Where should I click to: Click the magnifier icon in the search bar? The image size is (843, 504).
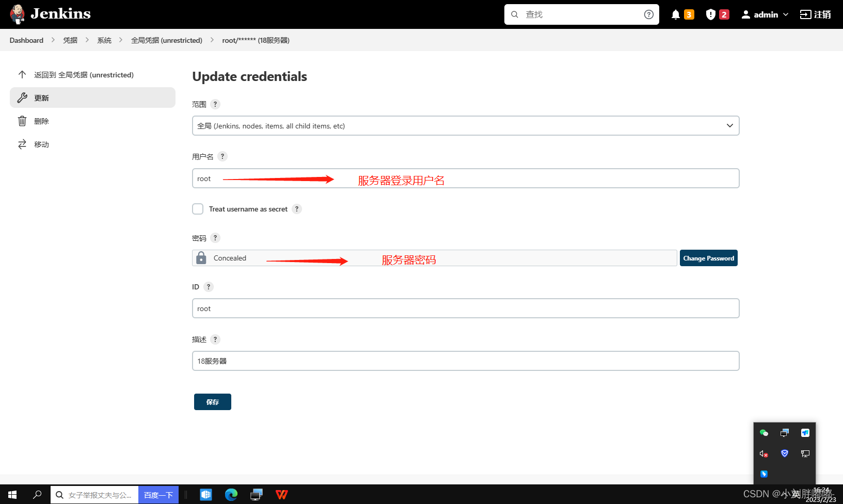tap(514, 14)
